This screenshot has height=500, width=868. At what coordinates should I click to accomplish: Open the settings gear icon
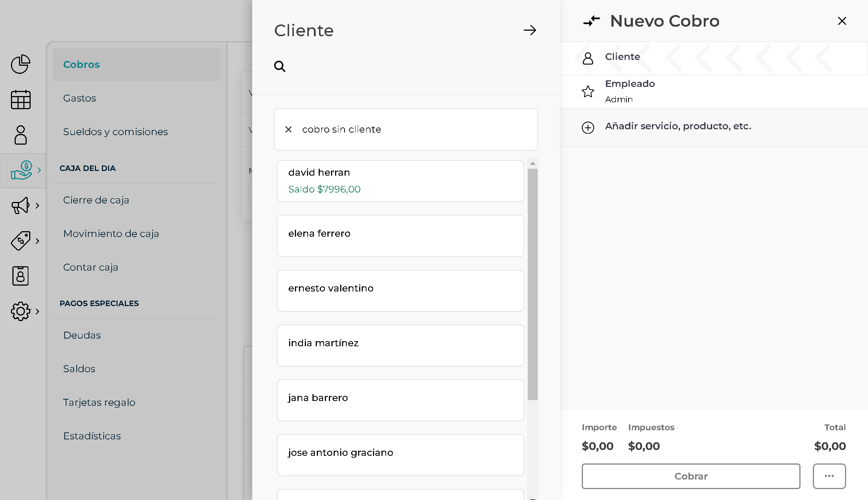pos(20,311)
